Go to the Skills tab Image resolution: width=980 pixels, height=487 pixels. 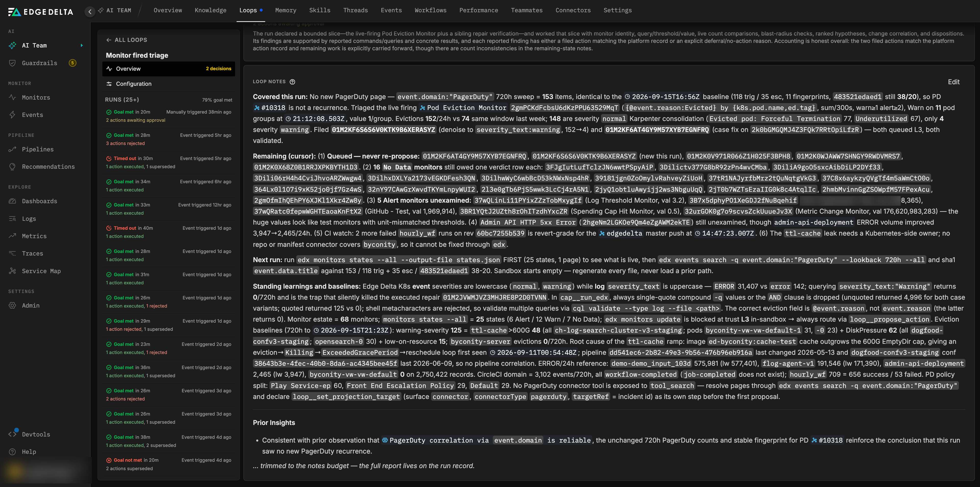click(320, 10)
